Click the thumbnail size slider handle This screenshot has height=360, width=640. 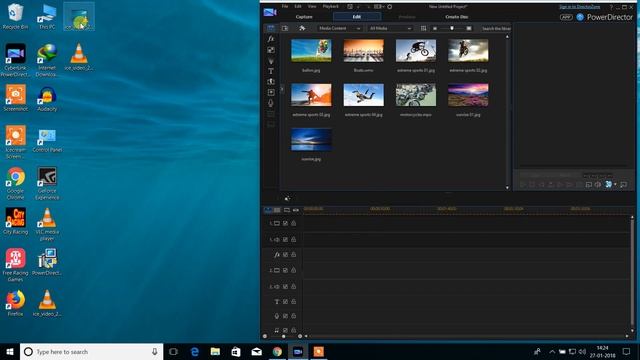pos(452,28)
